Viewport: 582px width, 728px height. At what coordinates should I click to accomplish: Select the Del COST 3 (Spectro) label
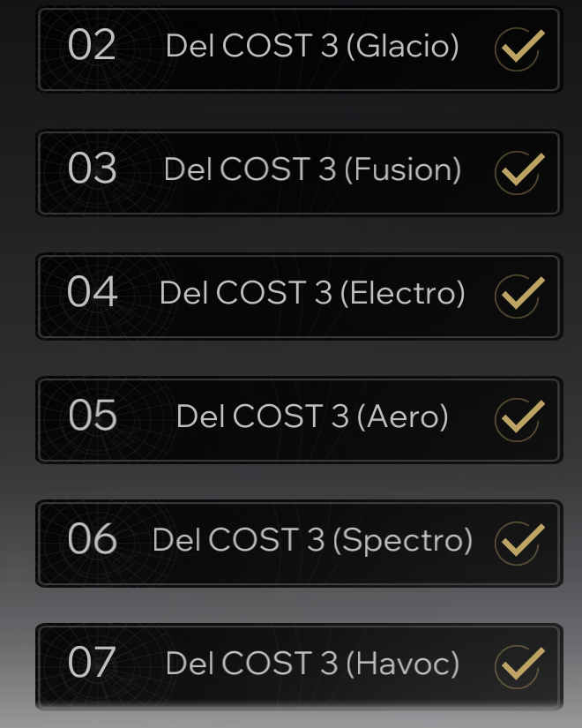click(x=312, y=540)
